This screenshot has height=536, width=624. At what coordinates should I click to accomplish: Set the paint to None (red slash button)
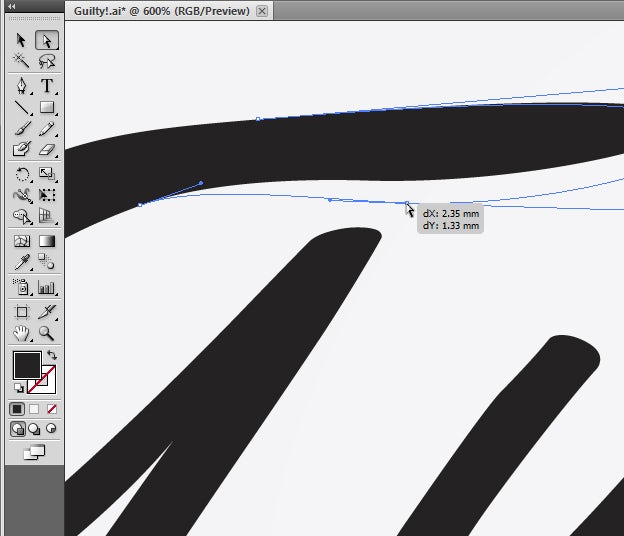(x=51, y=409)
